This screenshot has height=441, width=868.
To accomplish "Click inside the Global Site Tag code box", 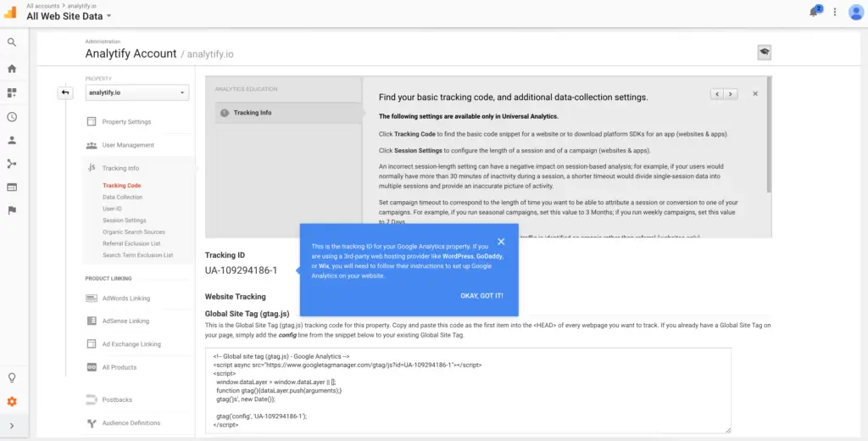I will [x=466, y=390].
